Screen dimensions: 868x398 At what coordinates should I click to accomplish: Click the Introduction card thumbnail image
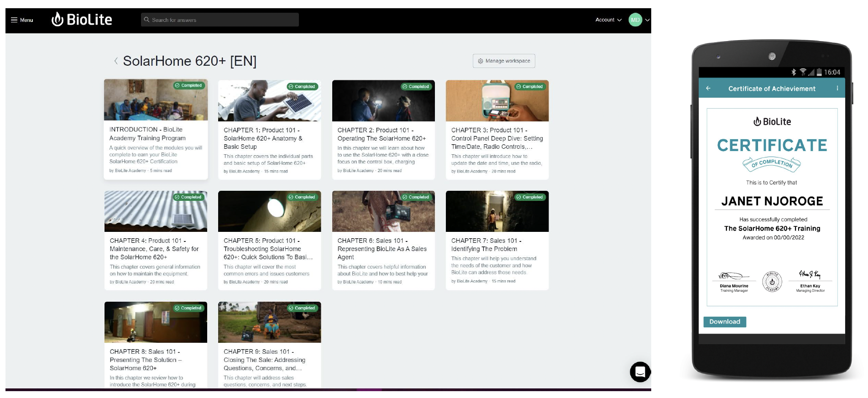(x=156, y=100)
